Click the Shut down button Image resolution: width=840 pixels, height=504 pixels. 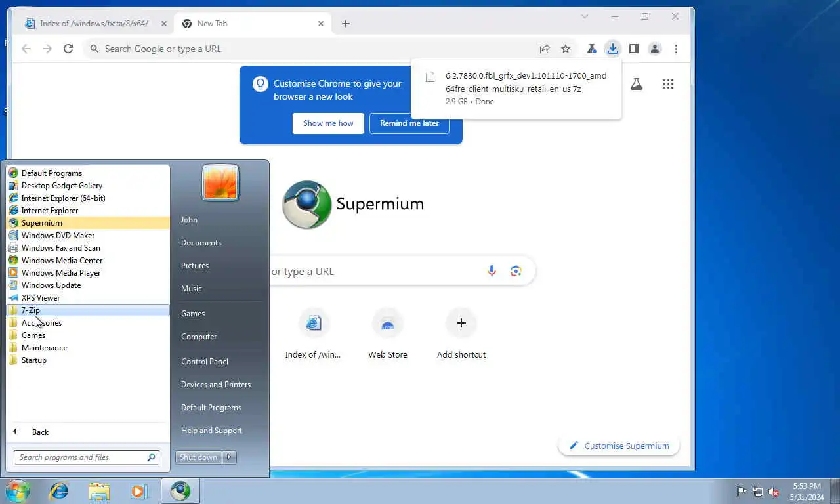tap(198, 457)
